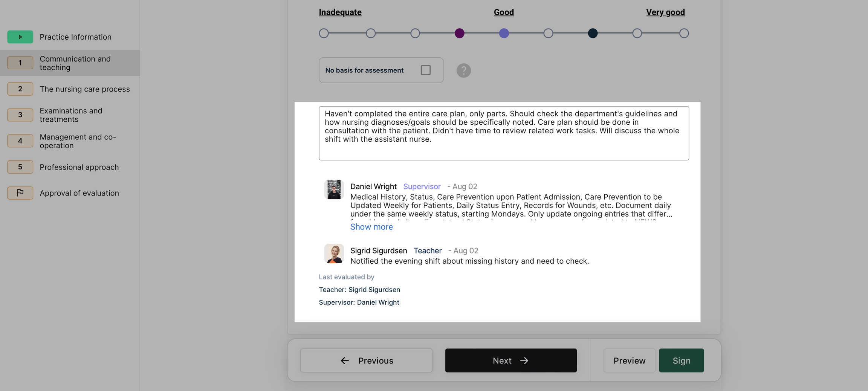Click the number 5 badge in sidebar

click(20, 167)
